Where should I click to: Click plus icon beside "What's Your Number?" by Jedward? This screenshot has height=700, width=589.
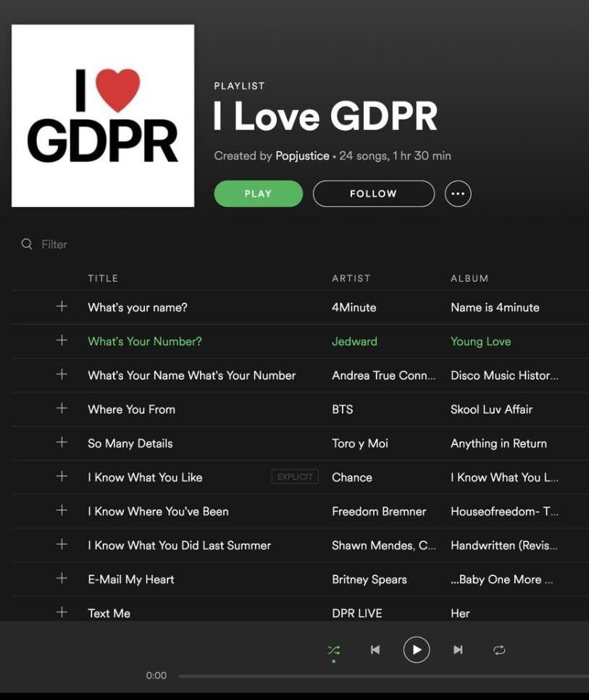(62, 340)
